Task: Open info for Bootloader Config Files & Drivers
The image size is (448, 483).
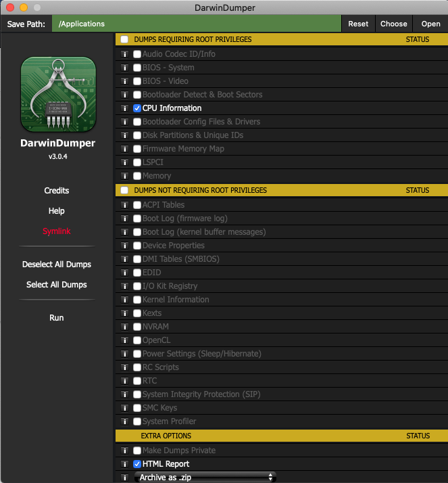Action: tap(124, 122)
